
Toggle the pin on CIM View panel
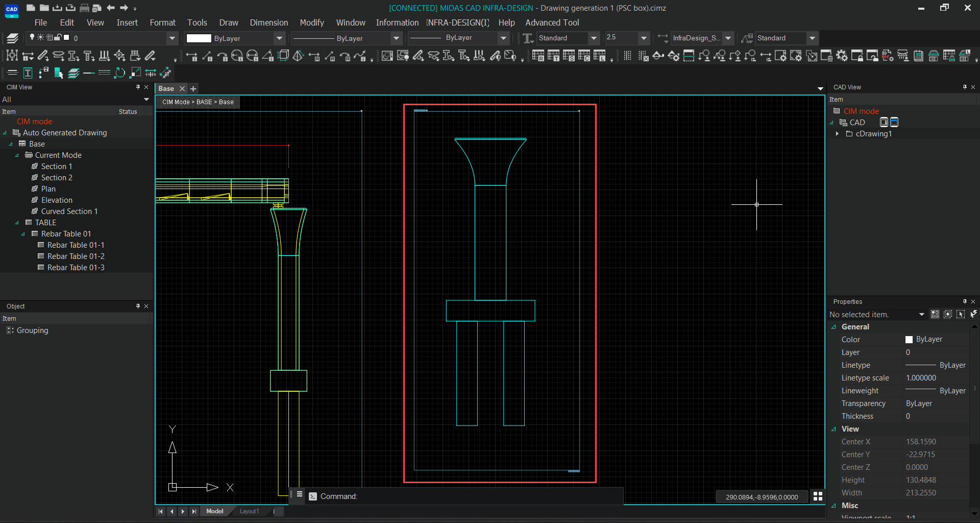point(138,87)
